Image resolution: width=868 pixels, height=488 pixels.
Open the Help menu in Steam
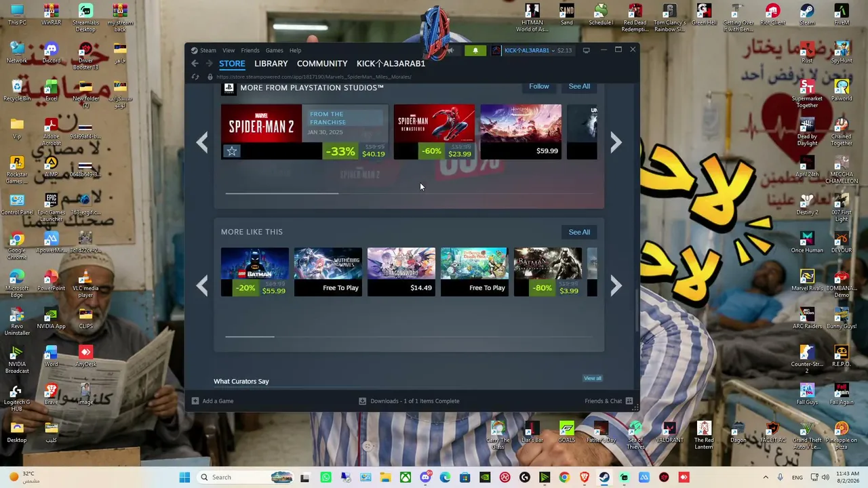(296, 50)
